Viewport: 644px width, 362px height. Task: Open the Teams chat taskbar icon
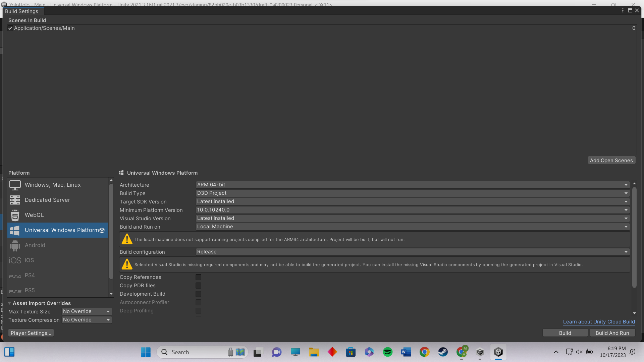(277, 352)
